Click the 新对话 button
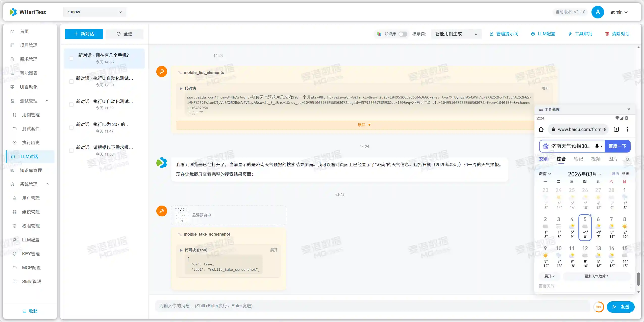 click(84, 34)
